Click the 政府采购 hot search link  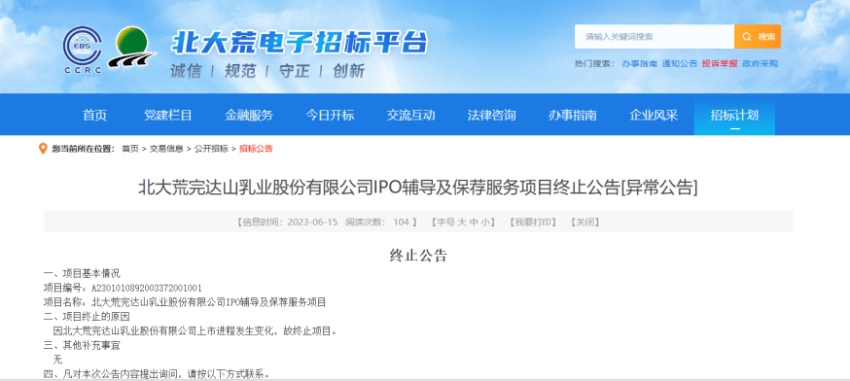[x=760, y=63]
